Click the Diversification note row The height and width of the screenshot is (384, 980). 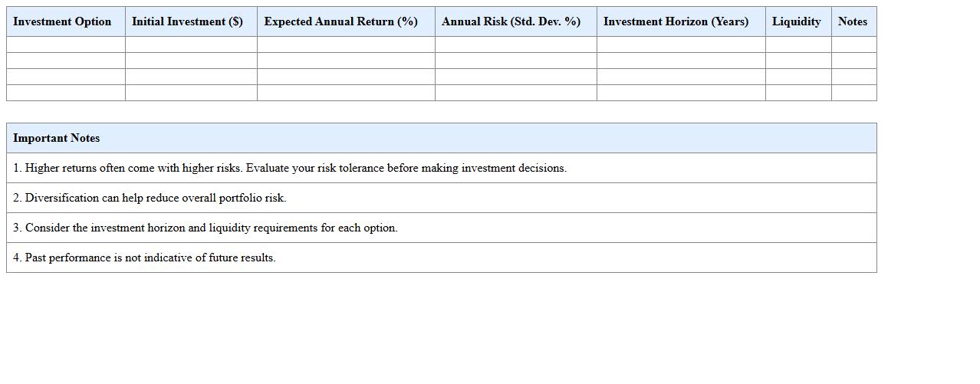coord(150,198)
